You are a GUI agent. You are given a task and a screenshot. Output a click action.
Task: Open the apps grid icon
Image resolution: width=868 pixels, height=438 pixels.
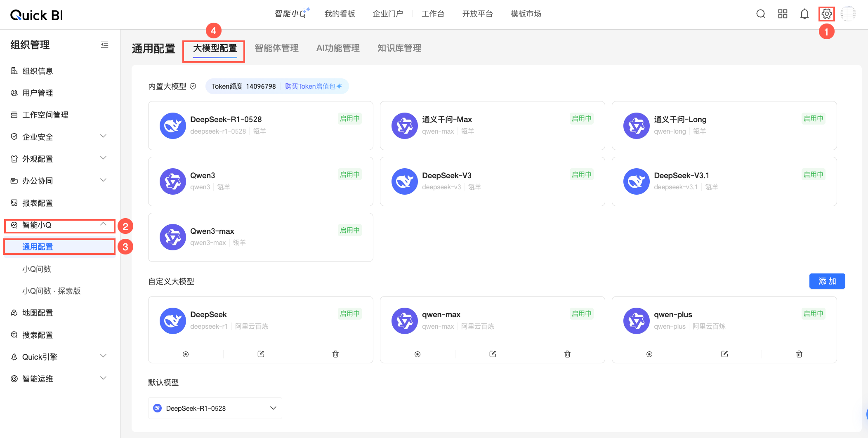[783, 14]
